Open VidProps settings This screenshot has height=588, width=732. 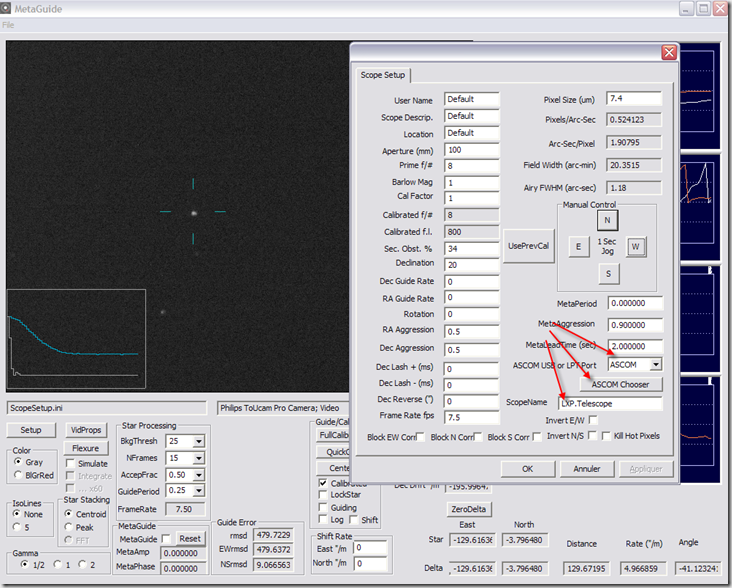86,430
